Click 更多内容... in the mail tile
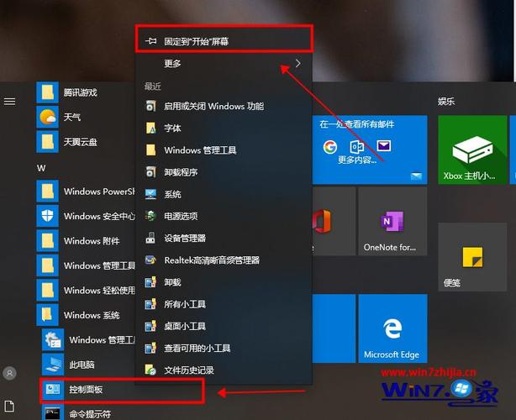Screen dimensions: 516x420 [x=357, y=160]
